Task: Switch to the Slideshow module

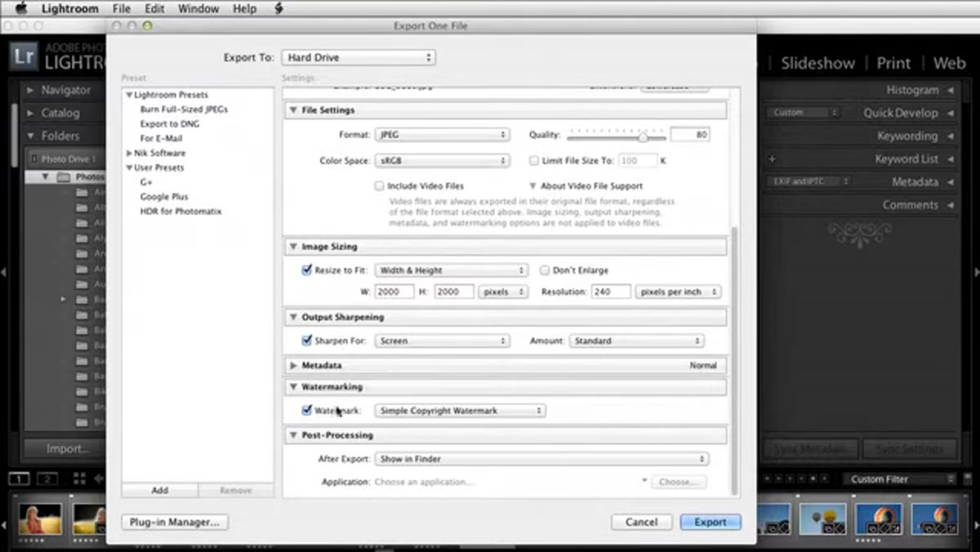Action: click(817, 63)
